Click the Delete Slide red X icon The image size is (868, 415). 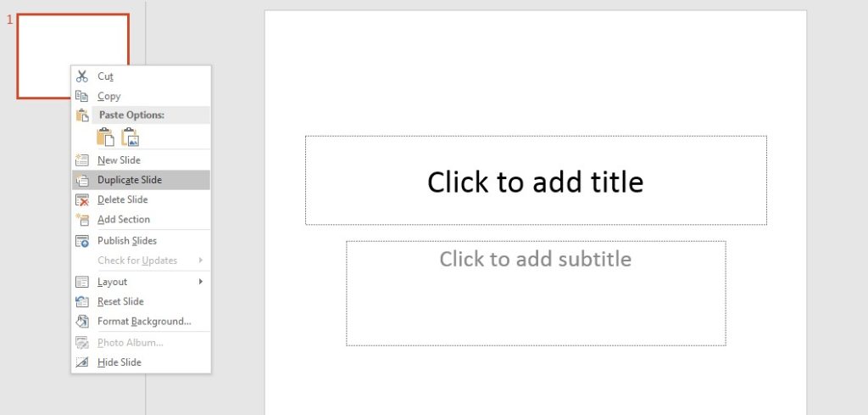[82, 199]
